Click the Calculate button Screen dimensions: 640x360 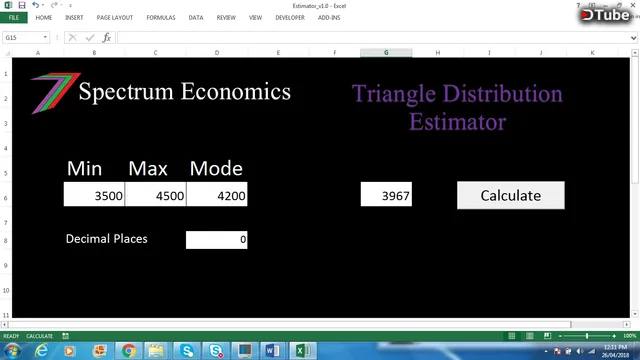tap(511, 196)
